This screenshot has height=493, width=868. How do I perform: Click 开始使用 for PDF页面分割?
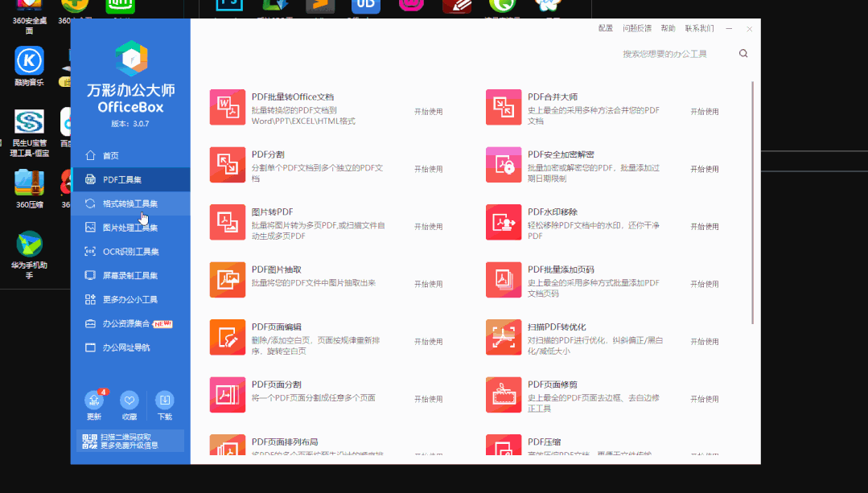coord(429,399)
